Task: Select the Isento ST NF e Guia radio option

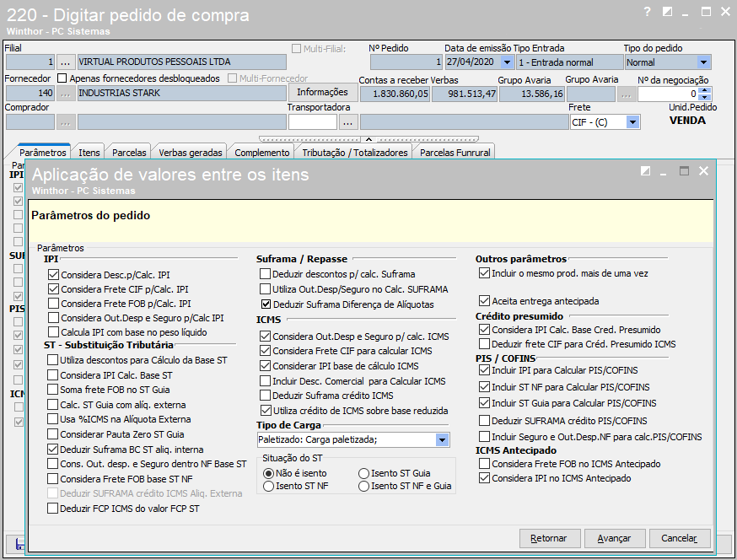Action: (363, 486)
